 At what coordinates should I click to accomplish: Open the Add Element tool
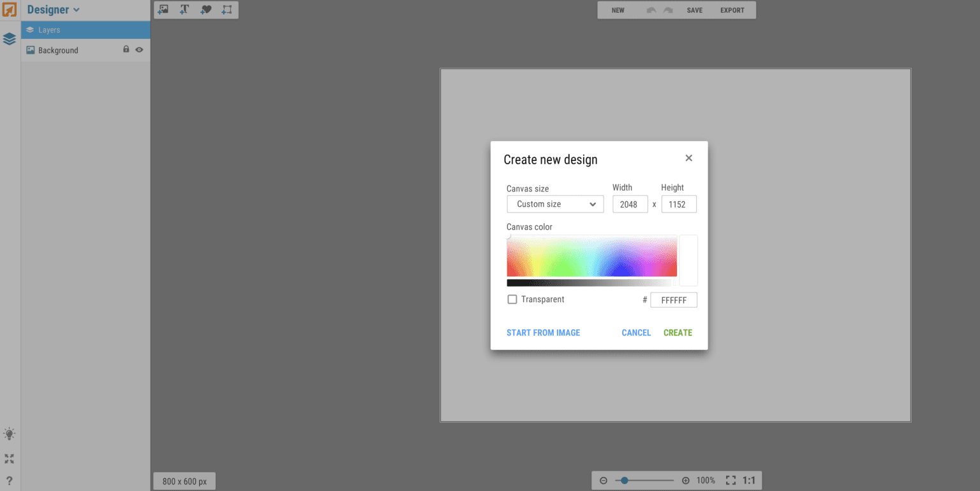pos(205,10)
